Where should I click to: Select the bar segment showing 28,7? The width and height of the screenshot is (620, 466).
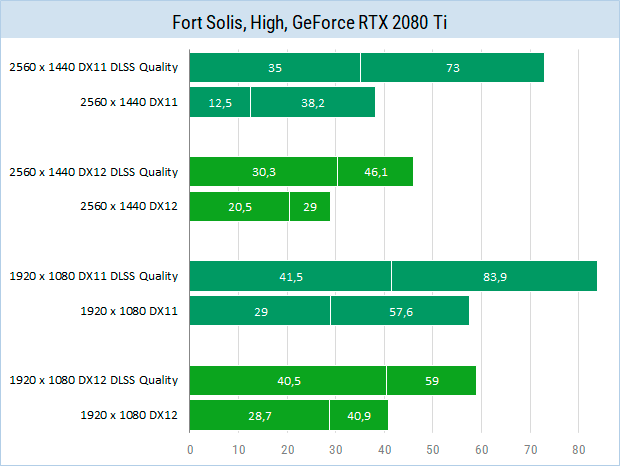[x=259, y=415]
